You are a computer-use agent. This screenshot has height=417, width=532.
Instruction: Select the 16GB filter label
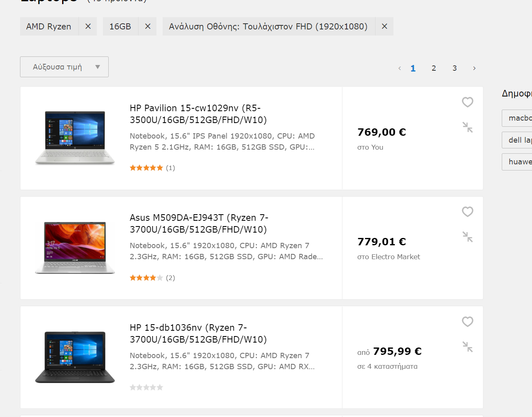click(121, 26)
